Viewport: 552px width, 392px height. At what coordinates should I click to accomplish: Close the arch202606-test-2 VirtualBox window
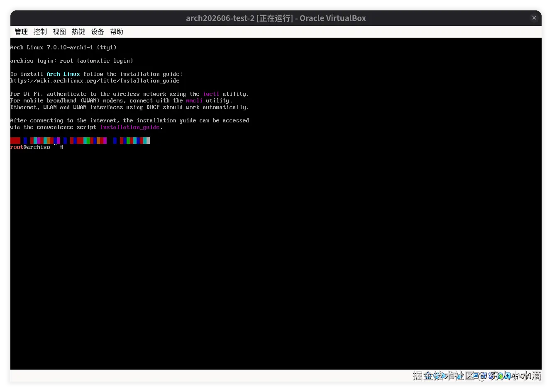534,18
